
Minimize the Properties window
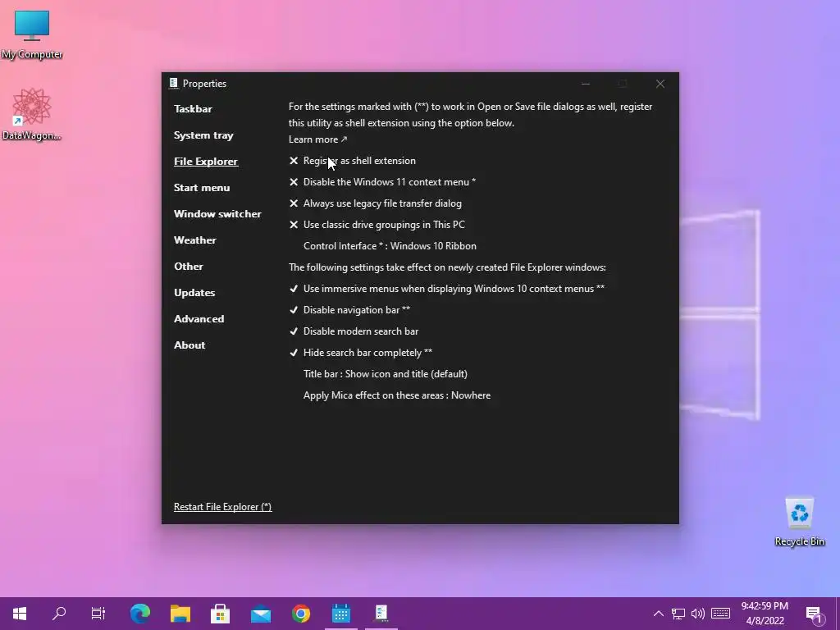(x=586, y=84)
